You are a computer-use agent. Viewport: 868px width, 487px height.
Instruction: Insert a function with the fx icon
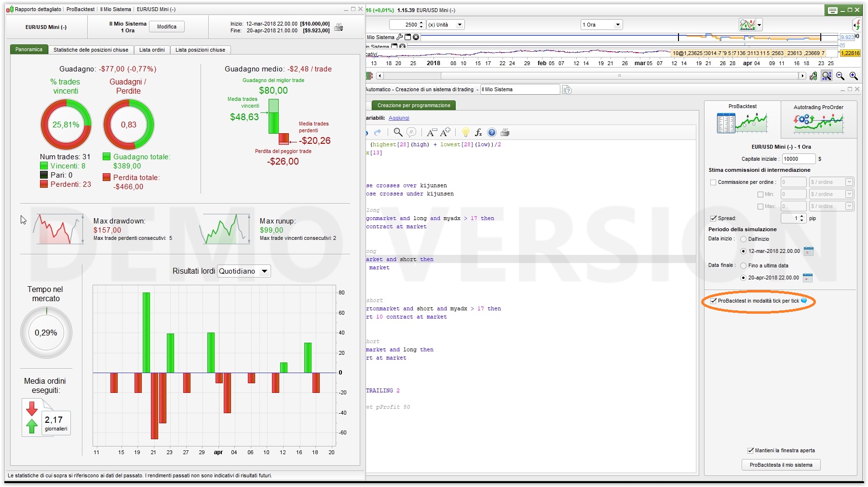(478, 132)
